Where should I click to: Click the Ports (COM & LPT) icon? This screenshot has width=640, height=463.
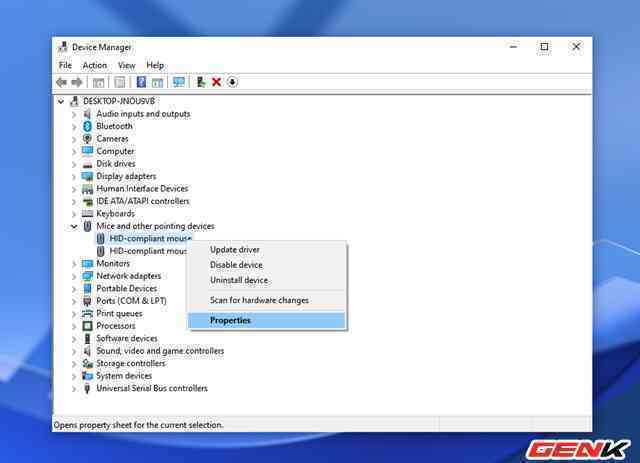pos(87,301)
